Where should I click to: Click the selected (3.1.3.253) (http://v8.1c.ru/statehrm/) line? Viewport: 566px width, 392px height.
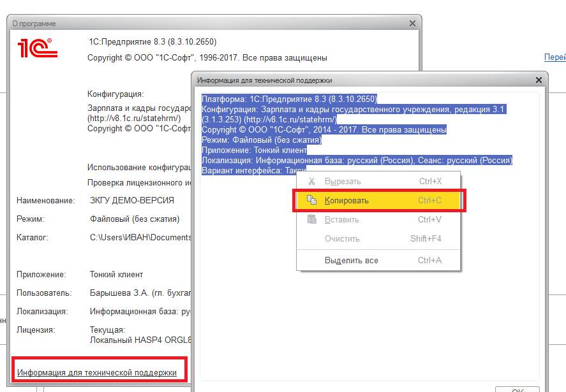point(269,119)
